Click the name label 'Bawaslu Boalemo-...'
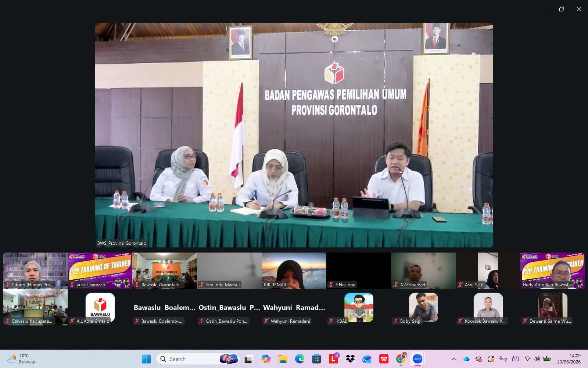Viewport: 588px width, 368px height. (x=162, y=321)
